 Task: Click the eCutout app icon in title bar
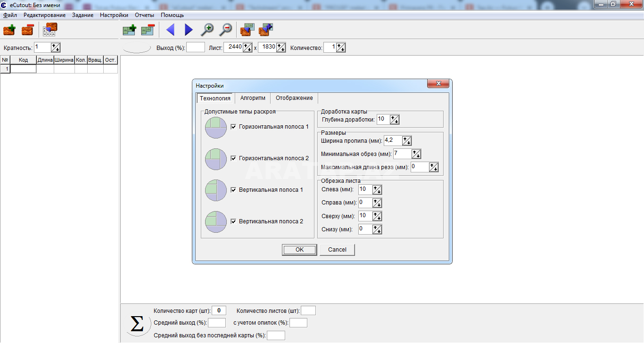coord(4,5)
